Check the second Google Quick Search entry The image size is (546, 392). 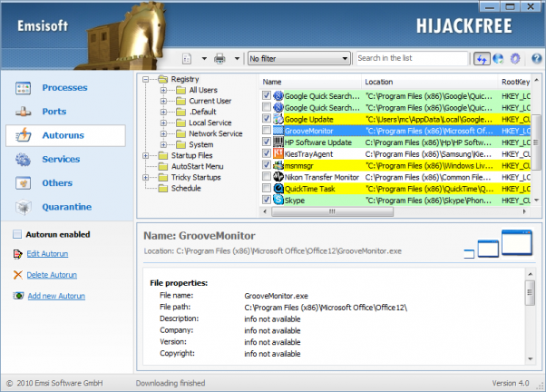point(267,107)
